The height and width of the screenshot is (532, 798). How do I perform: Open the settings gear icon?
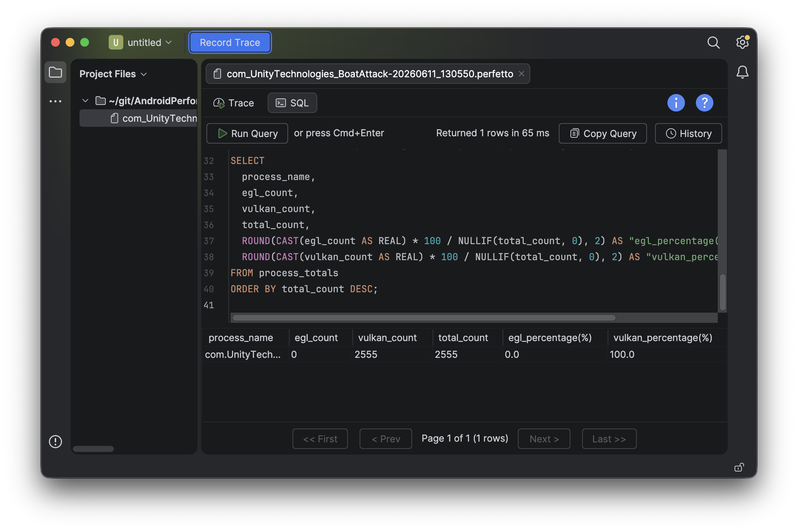click(742, 43)
